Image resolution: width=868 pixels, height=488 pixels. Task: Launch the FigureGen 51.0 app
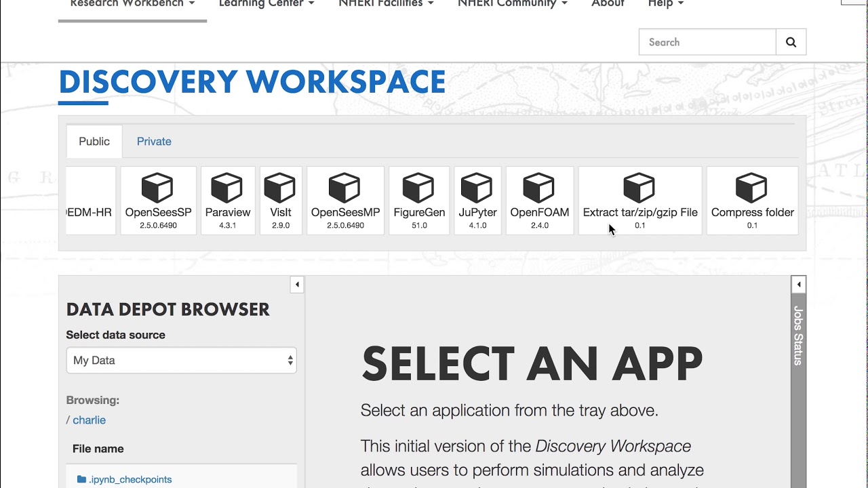click(419, 201)
